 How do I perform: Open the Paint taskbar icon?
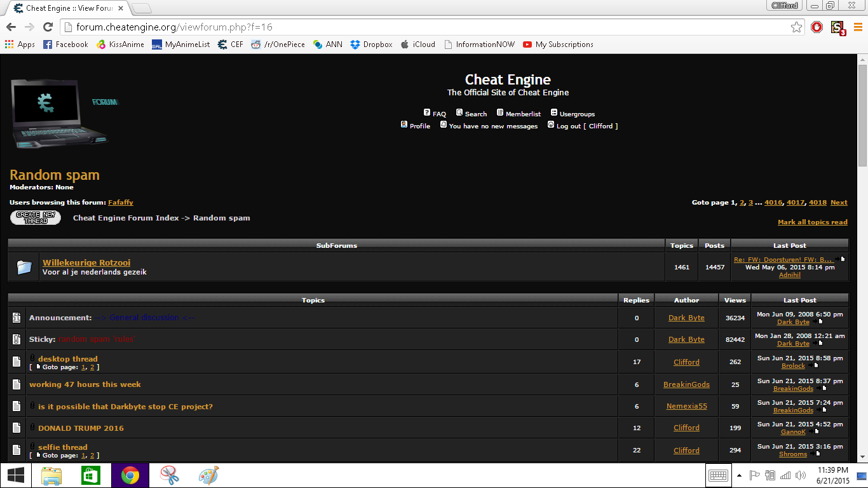[x=208, y=475]
